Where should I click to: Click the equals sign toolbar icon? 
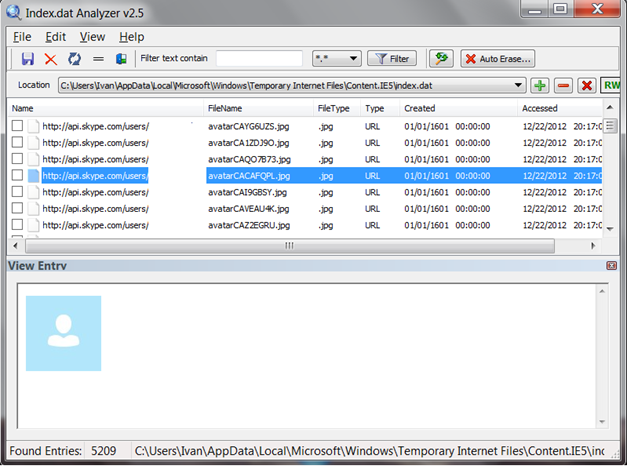point(98,59)
